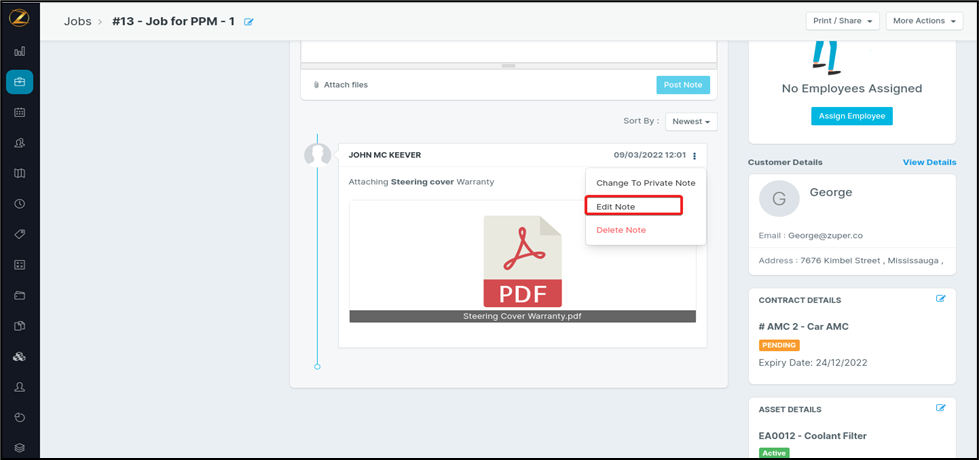Screen dimensions: 979x460
Task: Click the 'Attaching Steering cover Warranty' note text
Action: pyautogui.click(x=421, y=182)
